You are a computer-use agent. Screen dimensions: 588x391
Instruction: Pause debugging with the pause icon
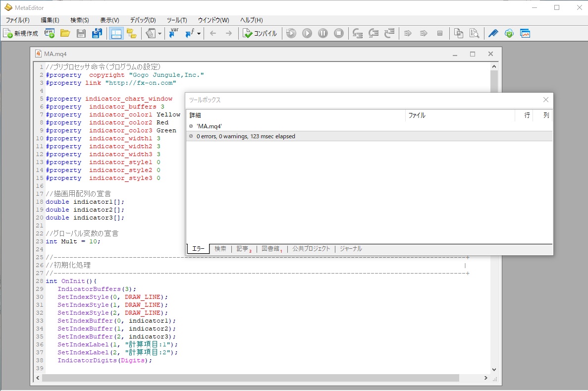tap(323, 33)
